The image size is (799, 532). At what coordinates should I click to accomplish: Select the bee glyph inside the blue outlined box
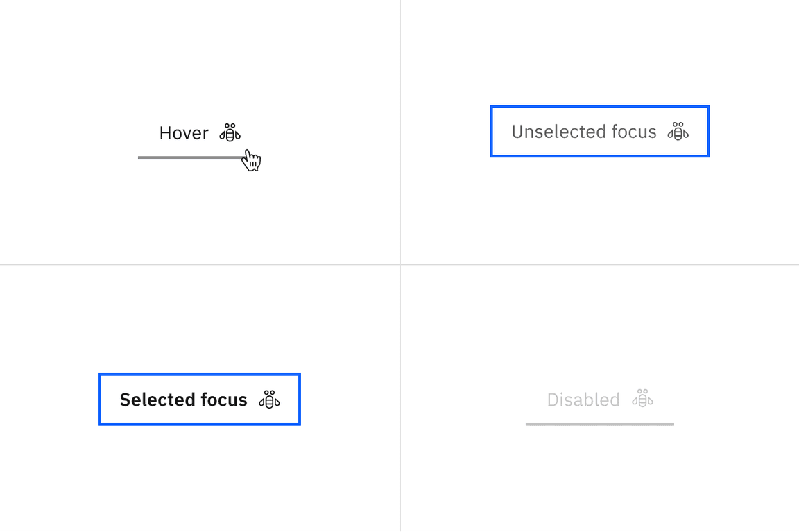678,131
